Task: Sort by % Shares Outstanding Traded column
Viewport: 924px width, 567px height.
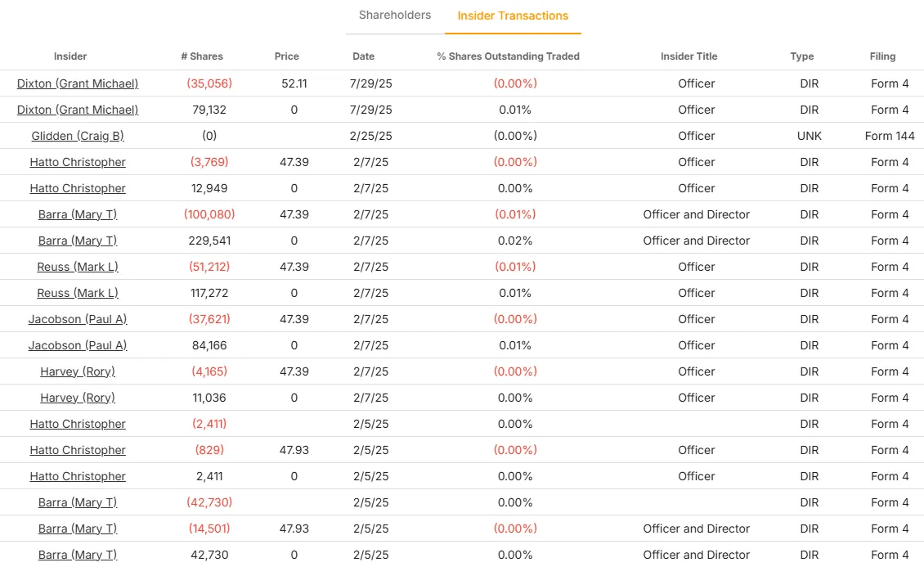Action: pos(509,56)
